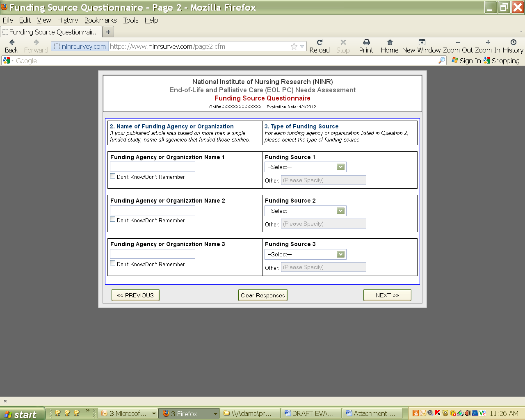Screen dimensions: 525x420
Task: Check Don't Know for Agency Name 1
Action: click(x=113, y=176)
